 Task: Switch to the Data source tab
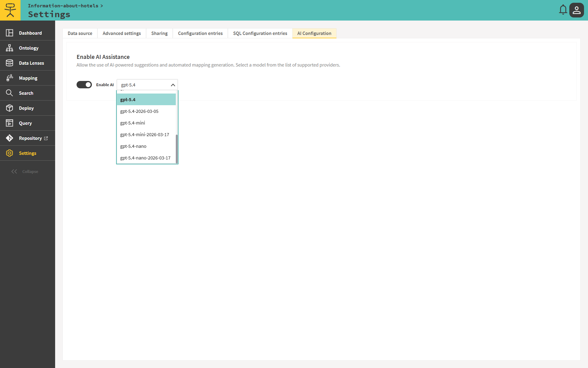click(80, 33)
